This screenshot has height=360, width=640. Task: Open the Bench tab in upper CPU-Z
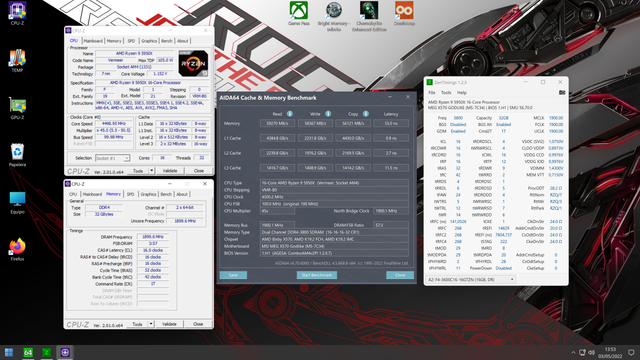click(x=167, y=41)
